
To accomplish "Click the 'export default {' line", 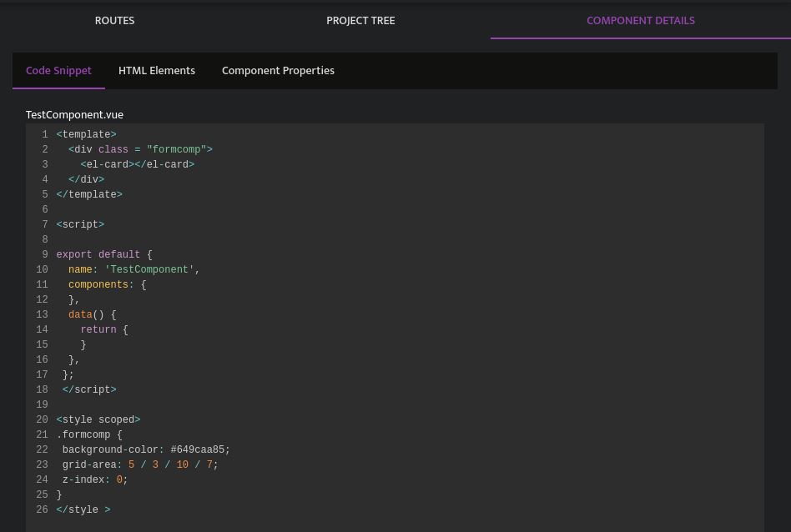I will [x=104, y=254].
